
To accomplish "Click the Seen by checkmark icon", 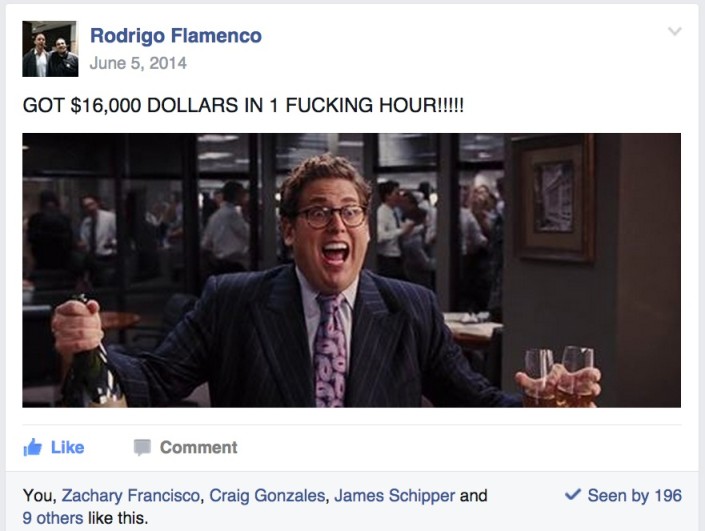I will (573, 495).
